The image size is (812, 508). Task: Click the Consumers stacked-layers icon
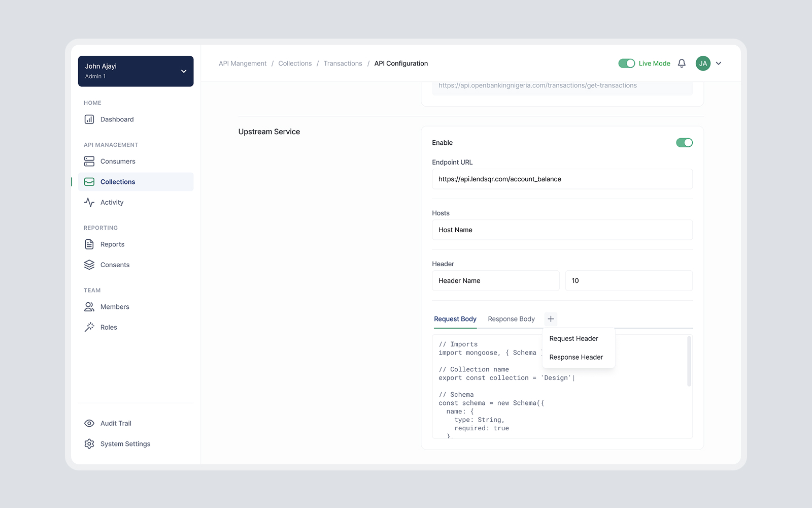(89, 161)
